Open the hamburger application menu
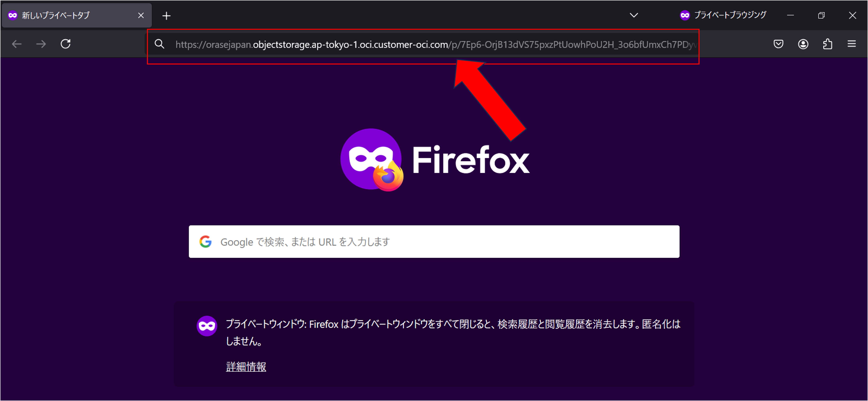 [851, 44]
